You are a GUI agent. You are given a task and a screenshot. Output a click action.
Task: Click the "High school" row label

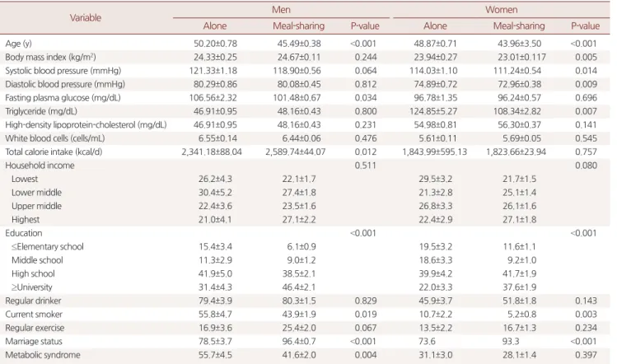[x=33, y=274]
